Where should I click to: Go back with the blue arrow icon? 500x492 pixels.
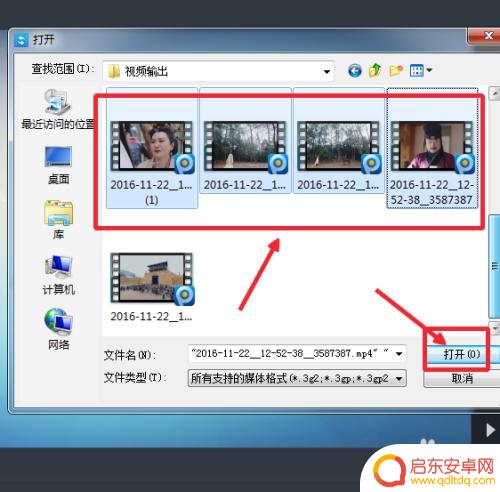pos(354,71)
